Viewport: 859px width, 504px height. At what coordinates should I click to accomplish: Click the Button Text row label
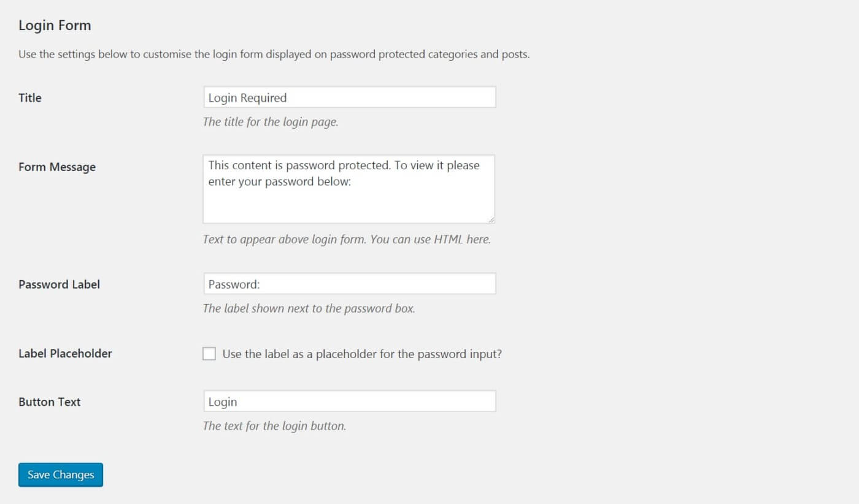(x=50, y=402)
